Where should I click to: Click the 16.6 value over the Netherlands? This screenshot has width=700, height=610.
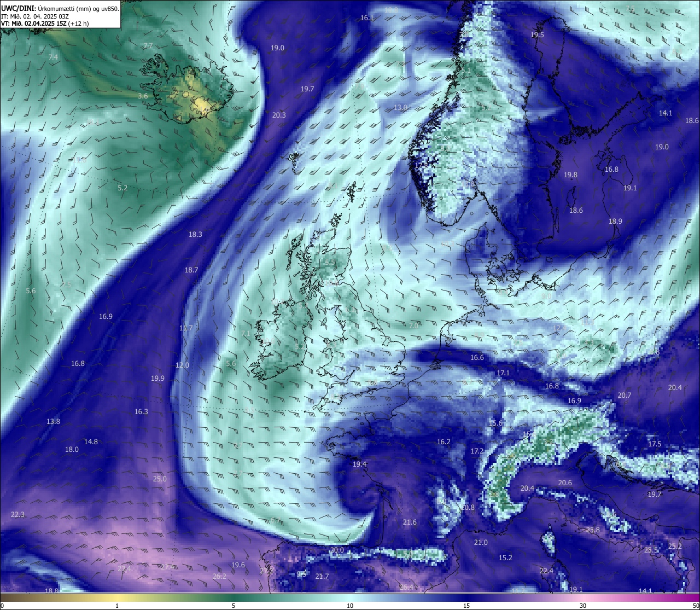pos(477,357)
